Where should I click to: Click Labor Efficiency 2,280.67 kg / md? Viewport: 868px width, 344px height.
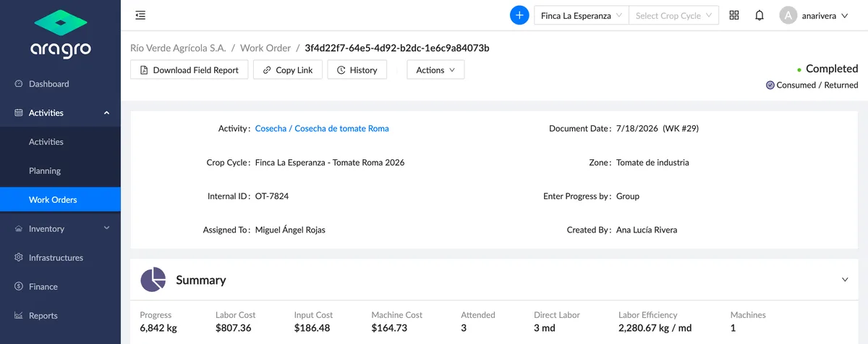pyautogui.click(x=655, y=328)
